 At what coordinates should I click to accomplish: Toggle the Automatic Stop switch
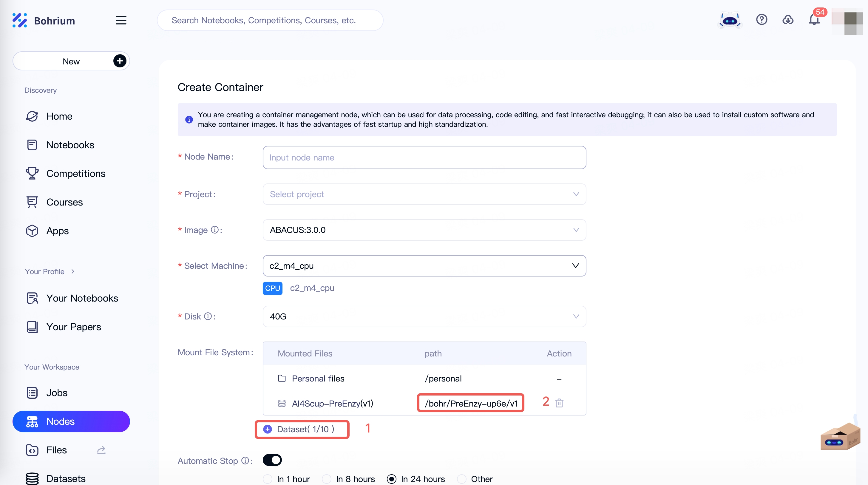pyautogui.click(x=271, y=460)
